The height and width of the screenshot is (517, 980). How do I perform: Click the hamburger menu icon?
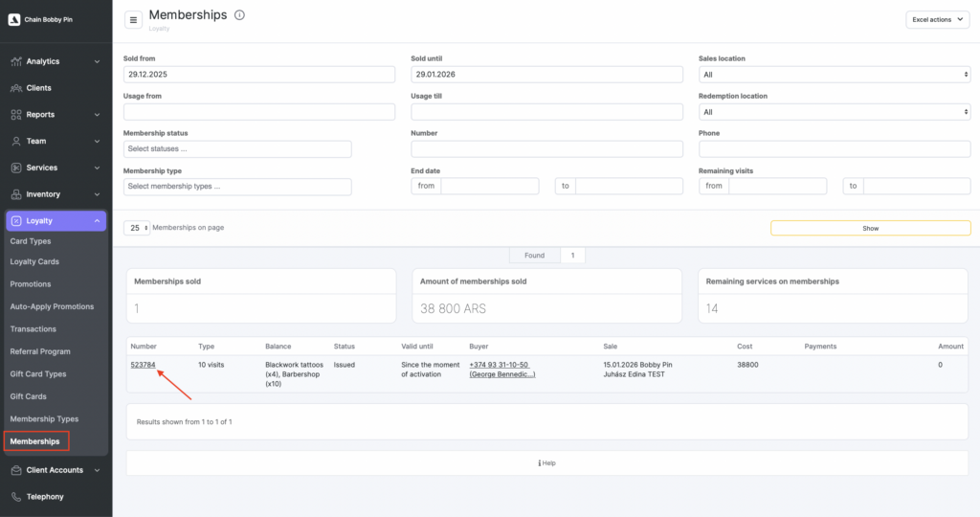tap(133, 20)
